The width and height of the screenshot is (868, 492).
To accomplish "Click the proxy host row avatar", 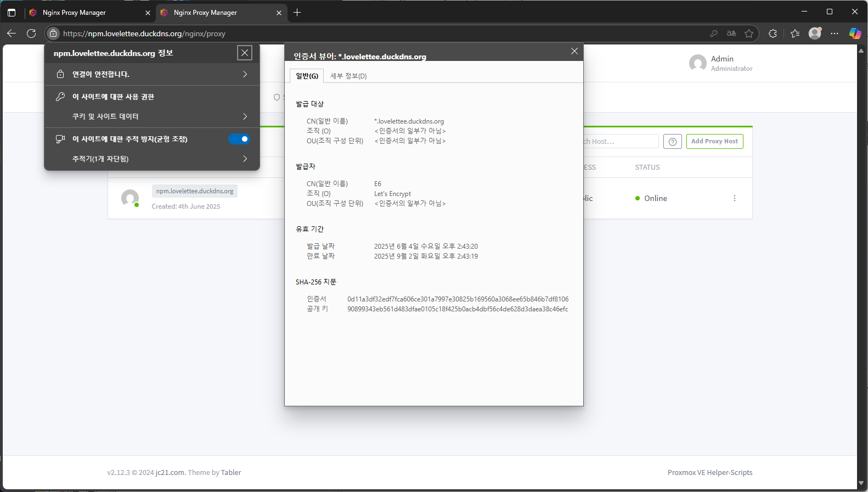I will [130, 198].
